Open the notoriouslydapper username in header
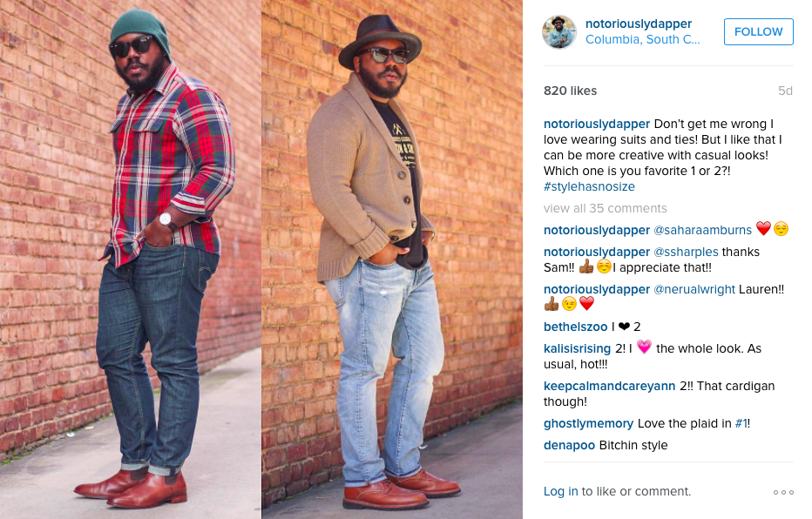812x519 pixels. (638, 24)
